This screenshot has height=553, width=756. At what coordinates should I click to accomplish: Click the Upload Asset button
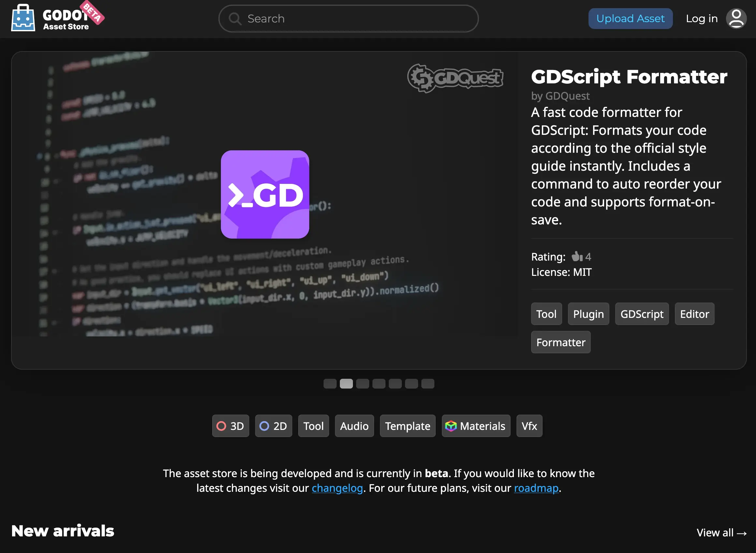(x=630, y=19)
